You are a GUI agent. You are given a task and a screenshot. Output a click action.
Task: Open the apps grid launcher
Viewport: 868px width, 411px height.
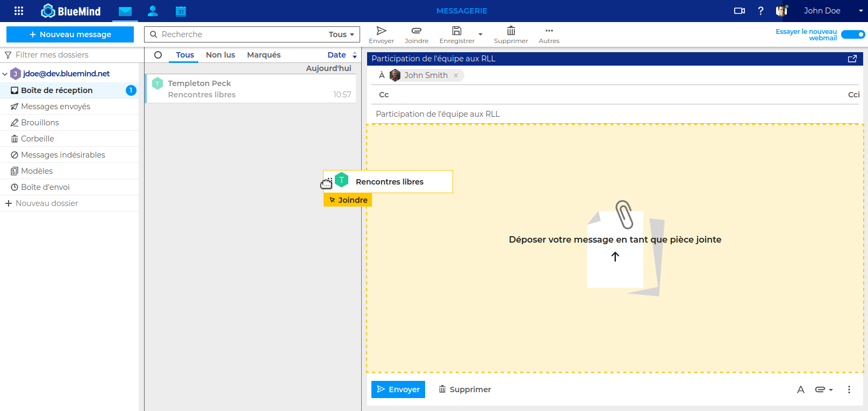(x=19, y=11)
